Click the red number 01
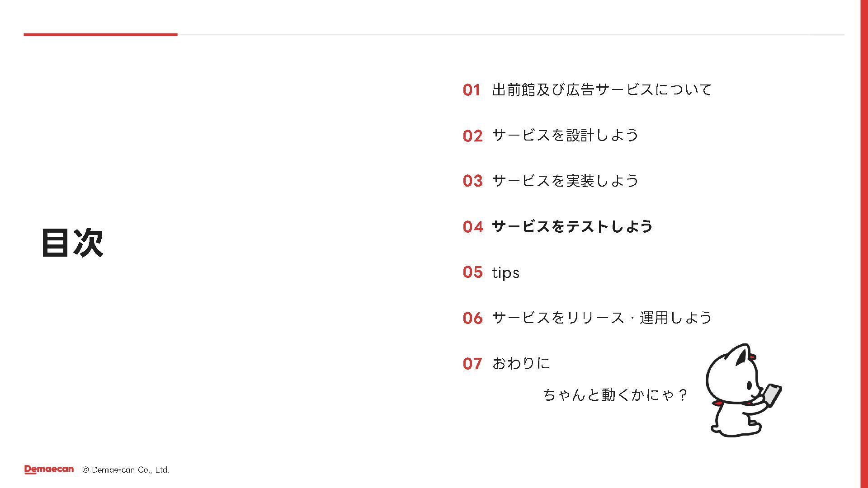 coord(471,90)
